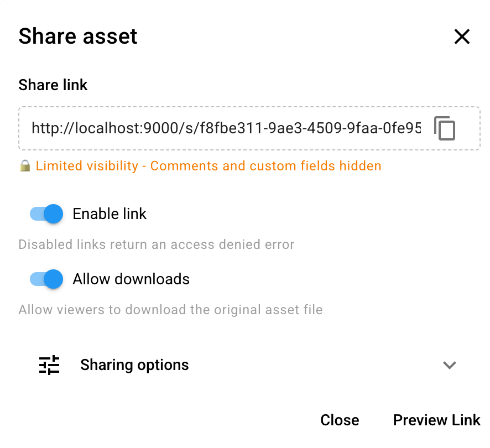Click the lock icon beside Limited visibility

point(25,166)
